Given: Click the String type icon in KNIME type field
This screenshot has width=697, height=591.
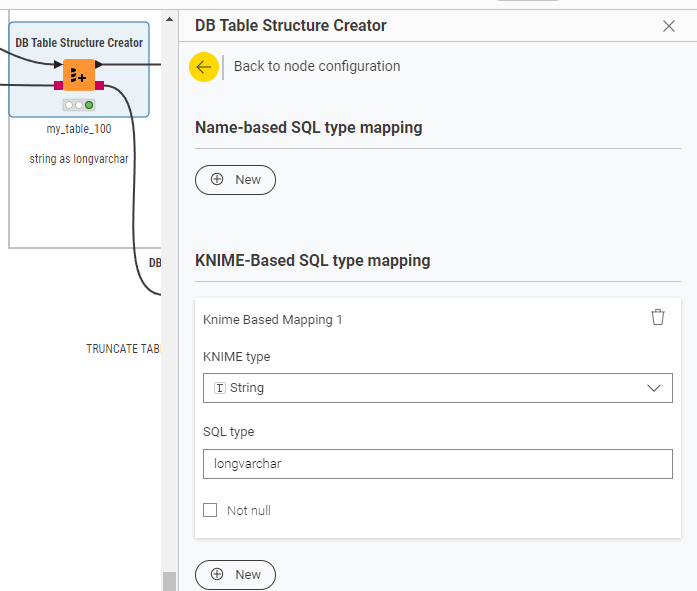Looking at the screenshot, I should pyautogui.click(x=220, y=388).
